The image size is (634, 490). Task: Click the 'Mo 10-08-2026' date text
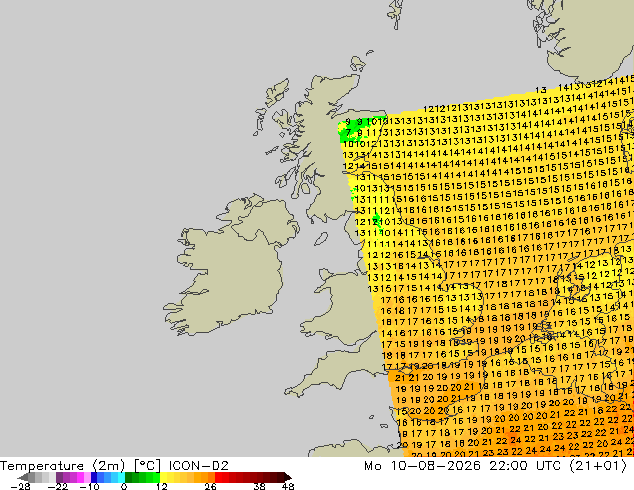[x=422, y=466]
